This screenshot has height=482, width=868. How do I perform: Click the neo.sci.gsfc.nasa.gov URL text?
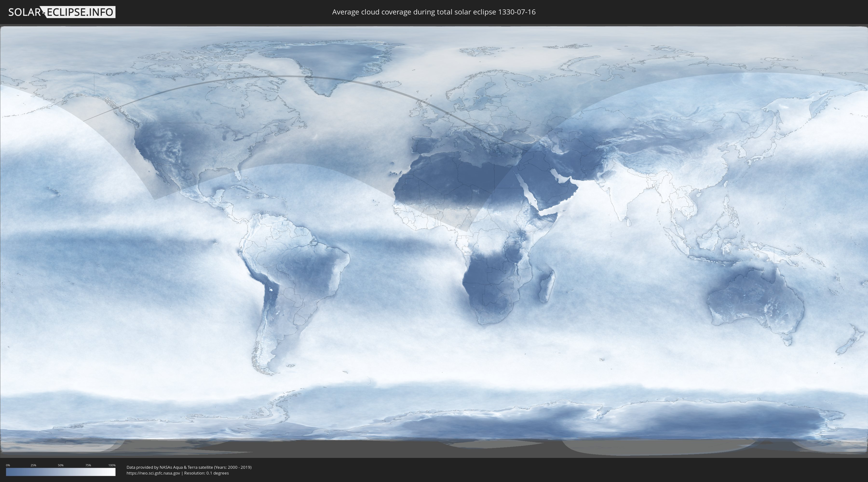tap(153, 473)
